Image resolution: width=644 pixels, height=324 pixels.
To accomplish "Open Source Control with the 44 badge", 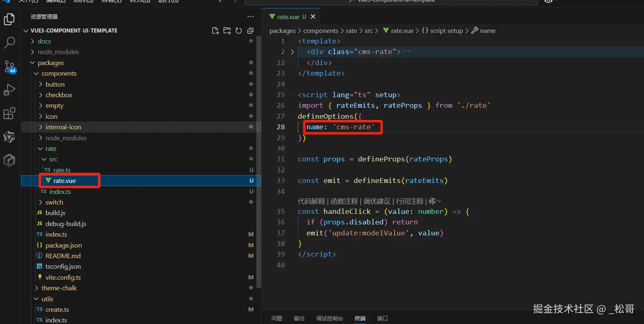I will (x=9, y=67).
